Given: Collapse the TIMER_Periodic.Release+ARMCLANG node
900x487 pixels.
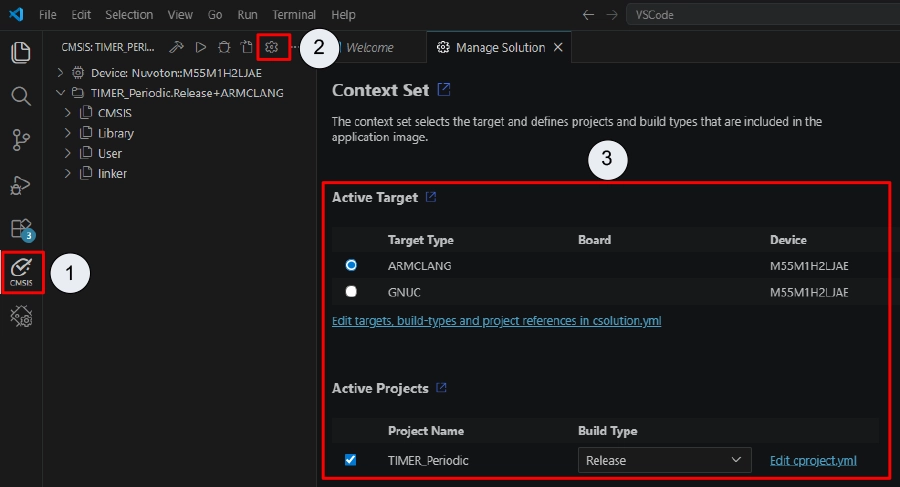Looking at the screenshot, I should click(x=60, y=92).
